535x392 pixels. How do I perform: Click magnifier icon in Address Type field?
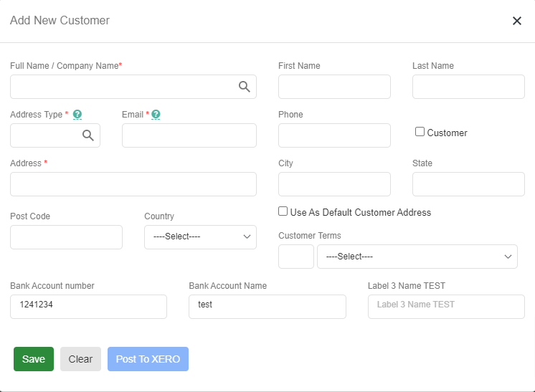pyautogui.click(x=88, y=135)
